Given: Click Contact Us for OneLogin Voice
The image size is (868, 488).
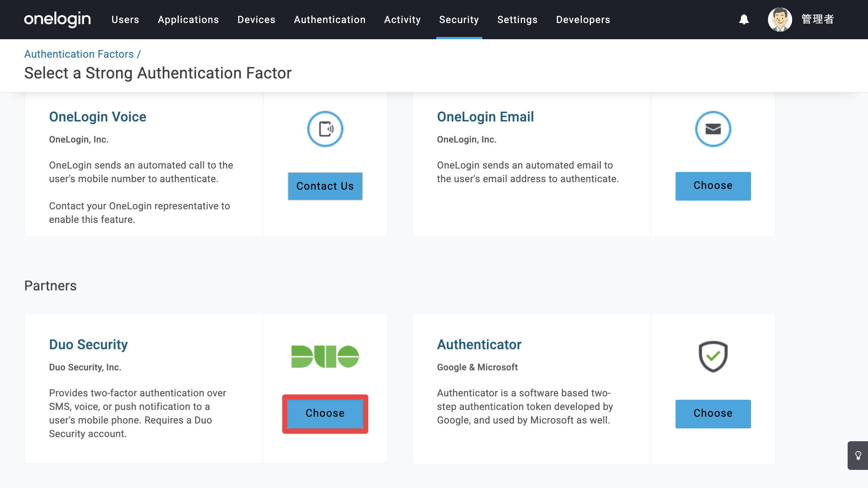Looking at the screenshot, I should coord(325,186).
